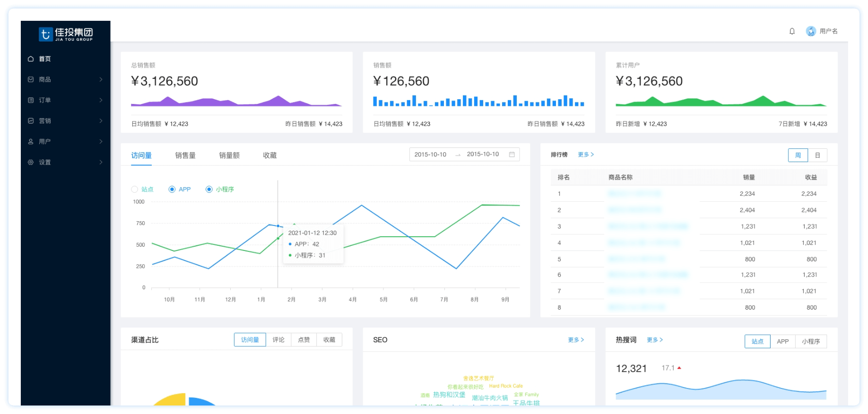Click the 2015-10-10 start date field
This screenshot has height=414, width=868.
430,155
